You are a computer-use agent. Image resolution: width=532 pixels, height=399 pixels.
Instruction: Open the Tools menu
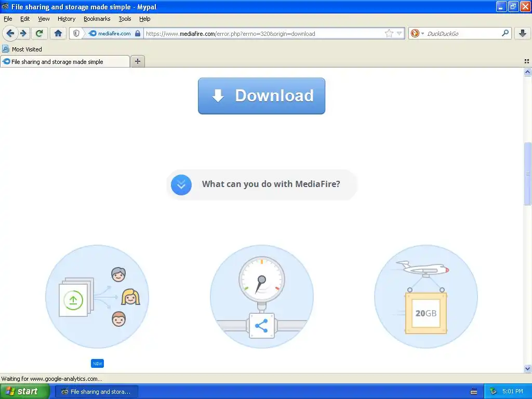pos(125,19)
